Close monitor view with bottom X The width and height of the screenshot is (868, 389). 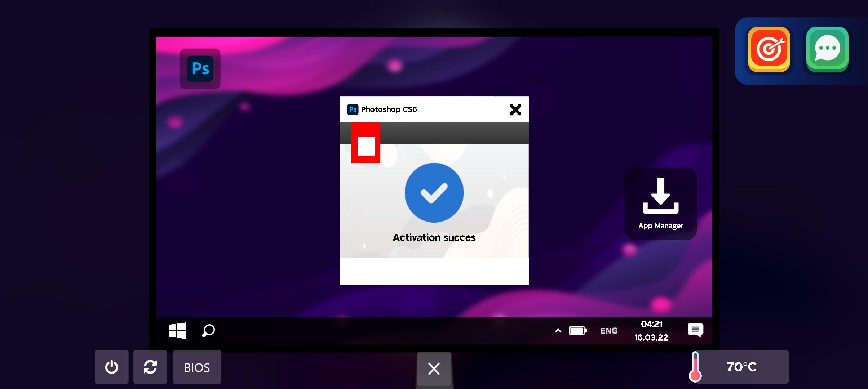[x=434, y=368]
